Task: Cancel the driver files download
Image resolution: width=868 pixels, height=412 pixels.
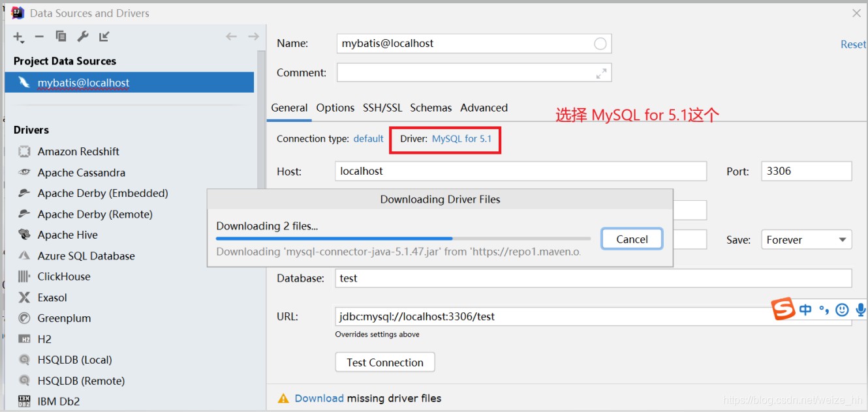Action: [632, 239]
